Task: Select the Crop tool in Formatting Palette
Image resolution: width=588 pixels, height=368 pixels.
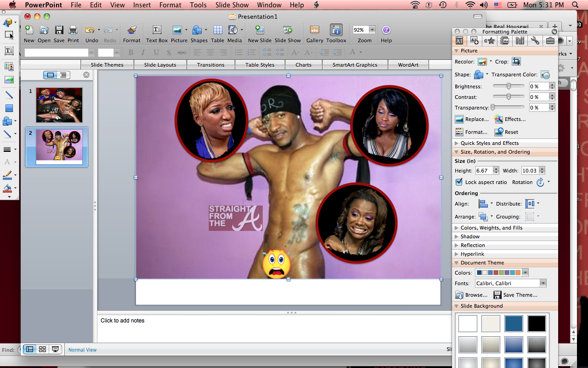Action: point(516,62)
